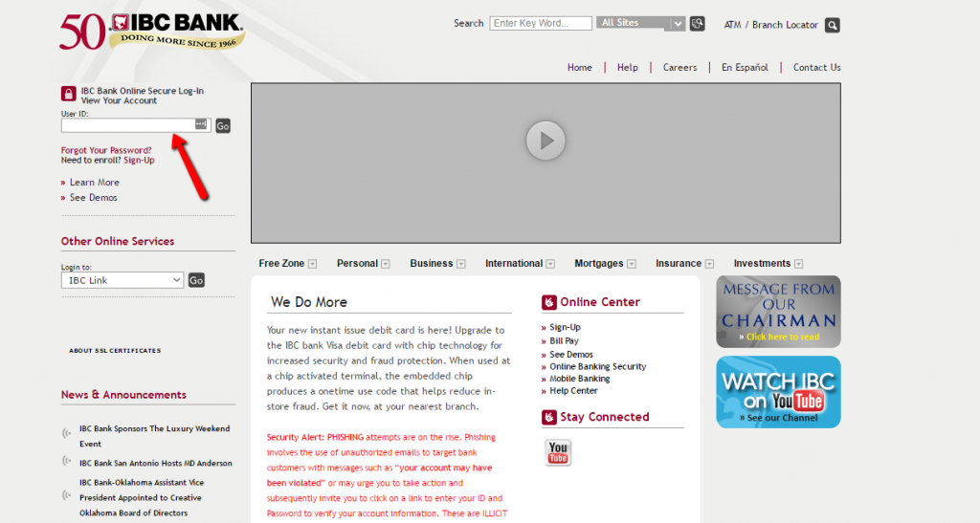980x523 pixels.
Task: Open the Mortgages menu
Action: tap(599, 263)
